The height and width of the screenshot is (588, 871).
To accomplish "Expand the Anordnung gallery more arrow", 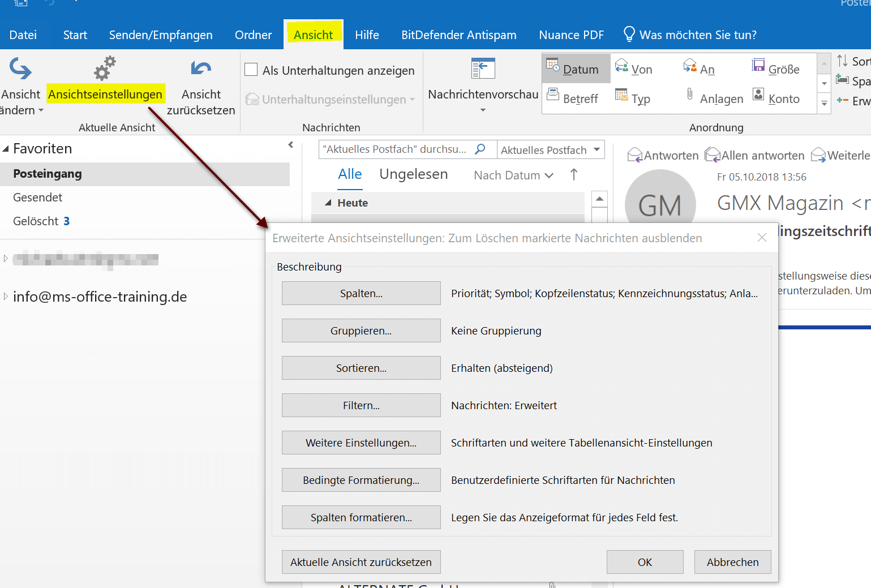I will tap(824, 103).
